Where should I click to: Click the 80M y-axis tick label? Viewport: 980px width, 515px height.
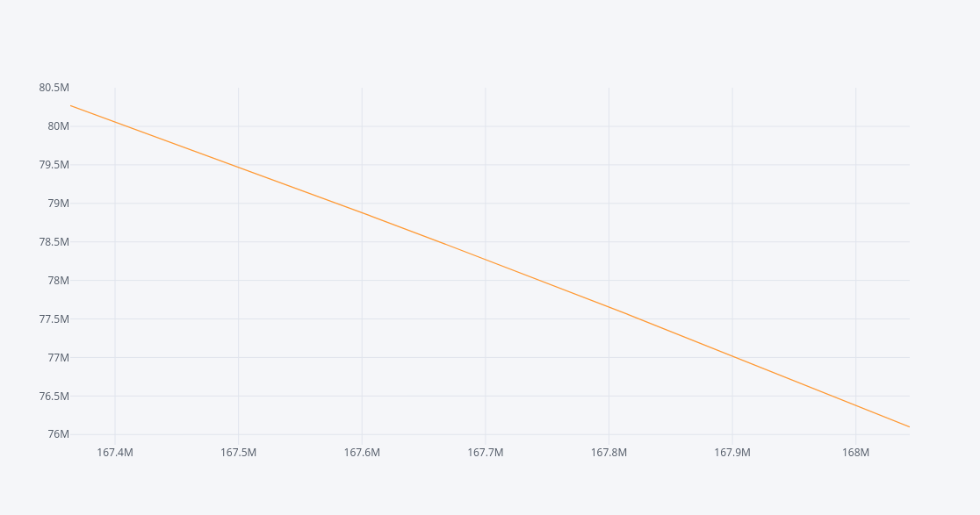tap(58, 126)
